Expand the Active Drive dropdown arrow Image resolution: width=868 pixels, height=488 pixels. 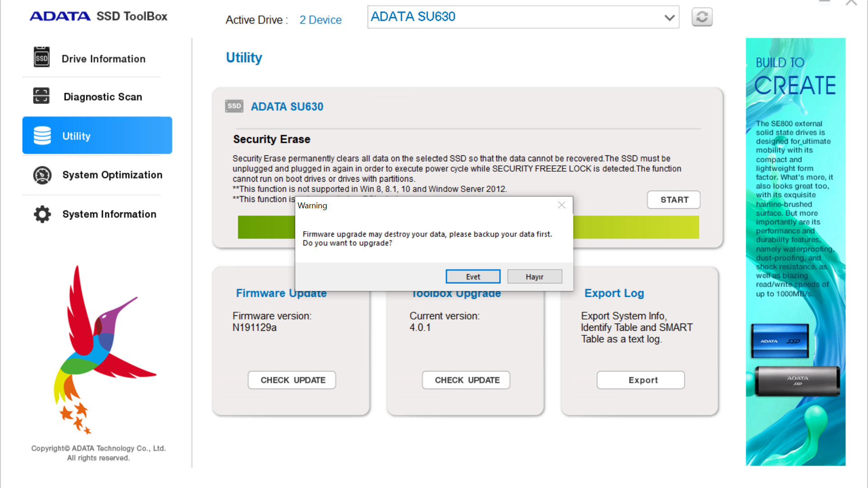pos(669,18)
